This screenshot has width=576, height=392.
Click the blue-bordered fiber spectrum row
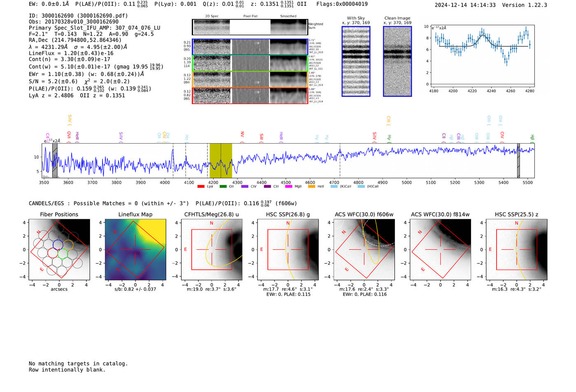pyautogui.click(x=250, y=47)
